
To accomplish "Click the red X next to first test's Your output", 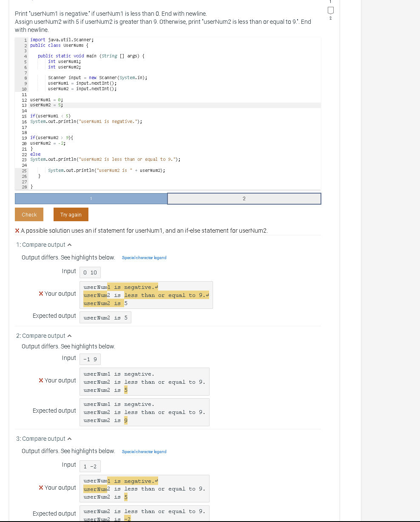I will click(x=40, y=293).
